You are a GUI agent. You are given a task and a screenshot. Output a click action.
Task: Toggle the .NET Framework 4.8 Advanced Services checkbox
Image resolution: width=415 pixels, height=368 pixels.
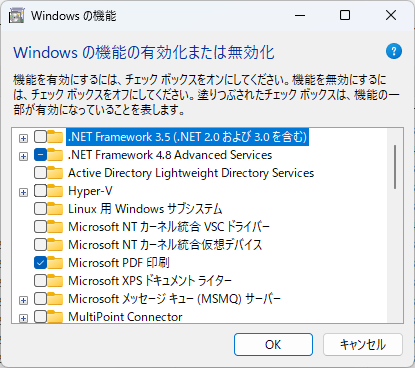click(40, 155)
